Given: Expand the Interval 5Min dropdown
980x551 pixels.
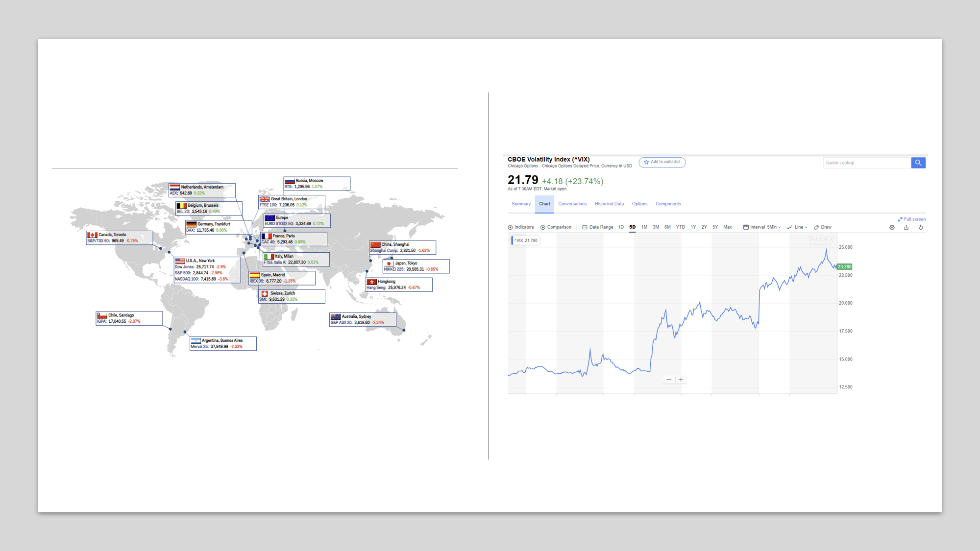Looking at the screenshot, I should [x=762, y=227].
